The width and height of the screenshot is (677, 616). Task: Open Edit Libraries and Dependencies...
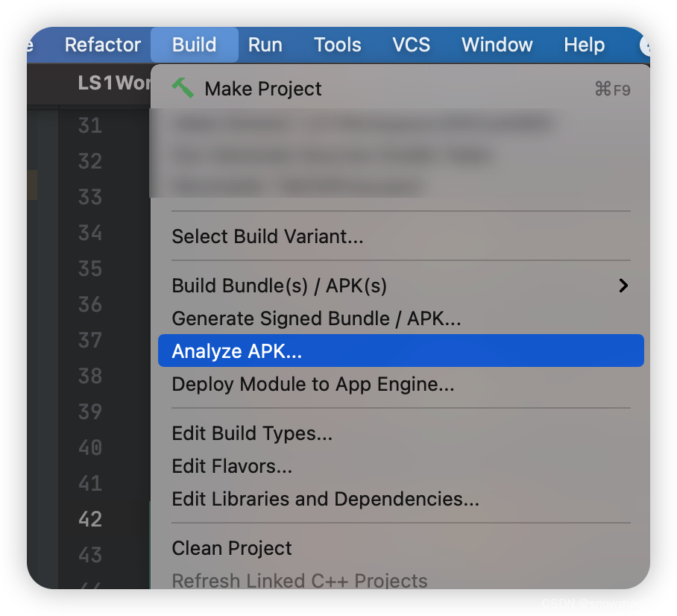tap(401, 500)
